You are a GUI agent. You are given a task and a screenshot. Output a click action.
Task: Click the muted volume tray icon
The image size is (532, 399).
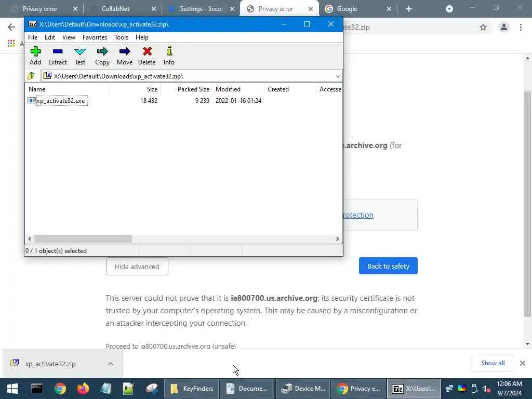click(486, 389)
